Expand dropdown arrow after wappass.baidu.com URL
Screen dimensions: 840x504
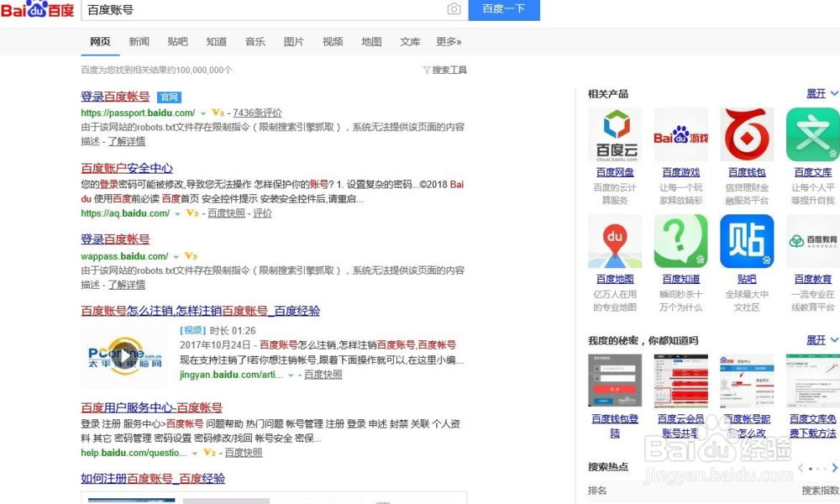(x=176, y=256)
